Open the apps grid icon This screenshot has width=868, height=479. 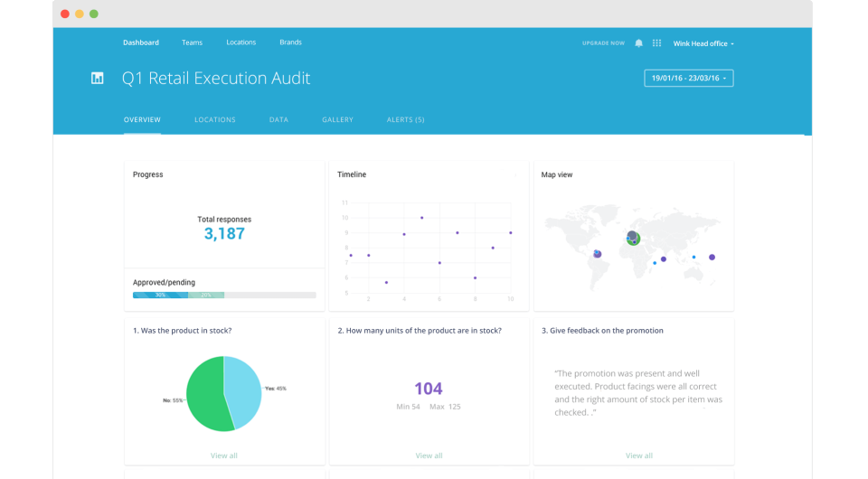[656, 43]
